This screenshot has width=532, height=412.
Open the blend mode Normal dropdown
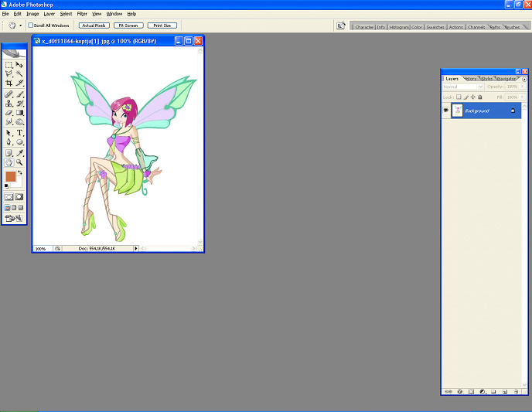coord(463,87)
